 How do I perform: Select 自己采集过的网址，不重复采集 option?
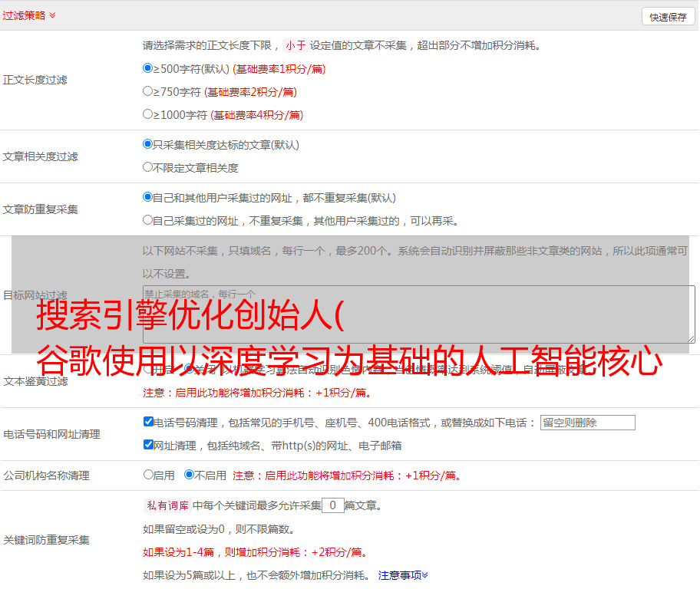point(148,220)
